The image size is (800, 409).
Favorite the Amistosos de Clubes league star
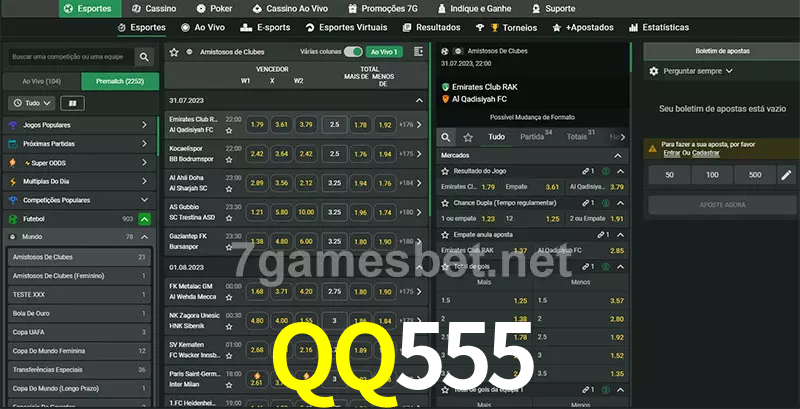coord(174,51)
